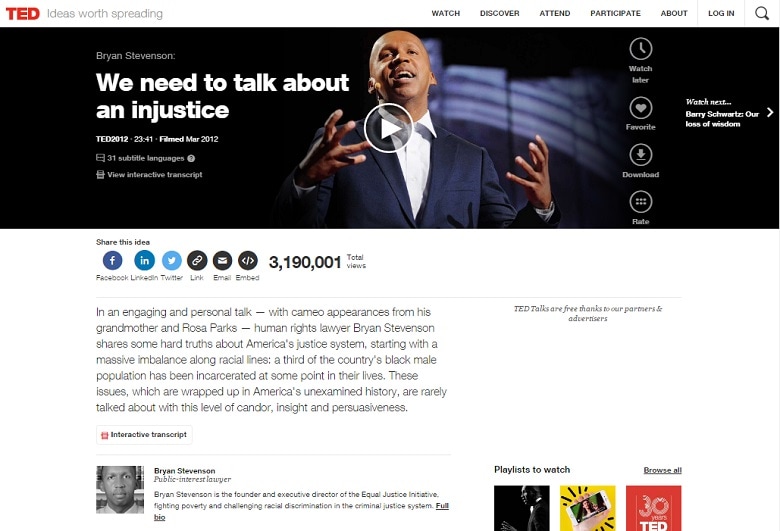Copy the talk Link icon
The width and height of the screenshot is (780, 531).
click(197, 260)
